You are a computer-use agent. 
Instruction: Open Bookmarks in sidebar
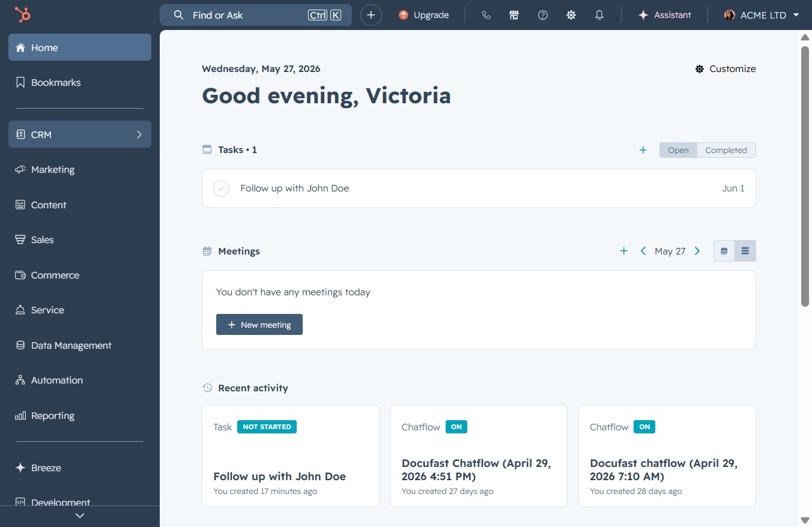click(80, 82)
